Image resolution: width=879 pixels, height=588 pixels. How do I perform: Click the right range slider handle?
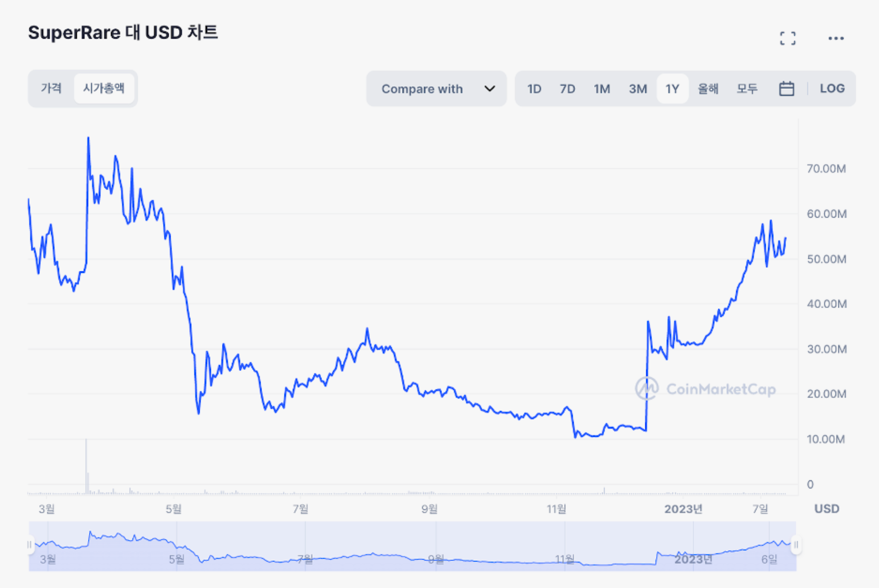pos(796,545)
